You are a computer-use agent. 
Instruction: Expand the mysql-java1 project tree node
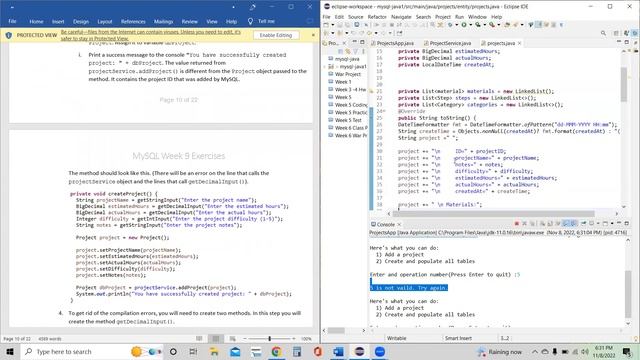click(x=325, y=67)
